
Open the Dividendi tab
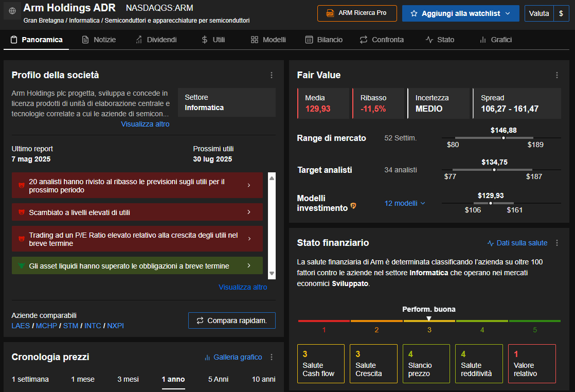[156, 40]
